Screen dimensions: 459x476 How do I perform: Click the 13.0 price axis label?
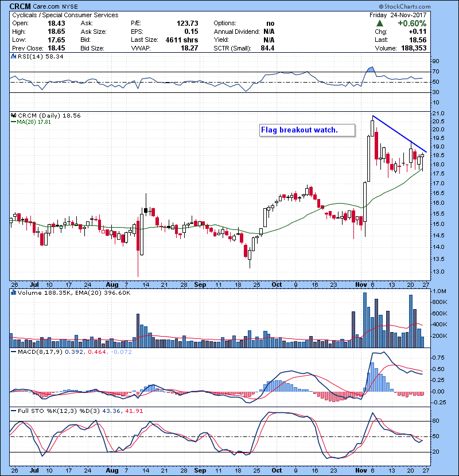tap(438, 272)
